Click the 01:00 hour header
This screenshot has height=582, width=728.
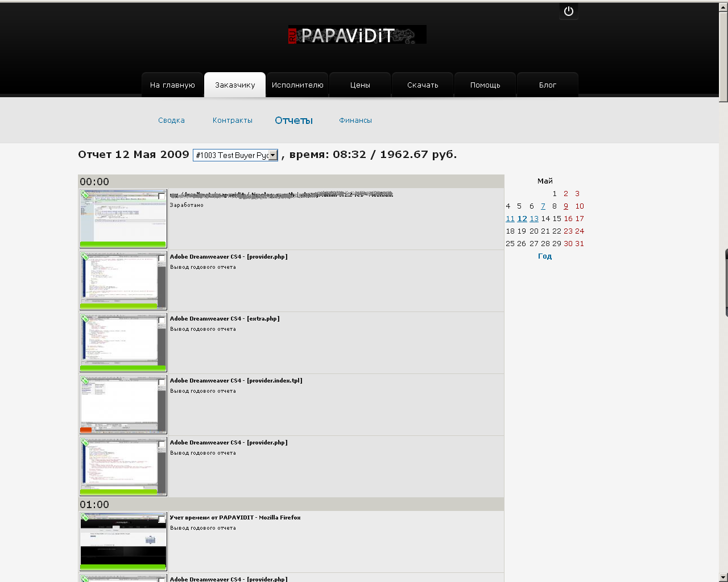[291, 504]
